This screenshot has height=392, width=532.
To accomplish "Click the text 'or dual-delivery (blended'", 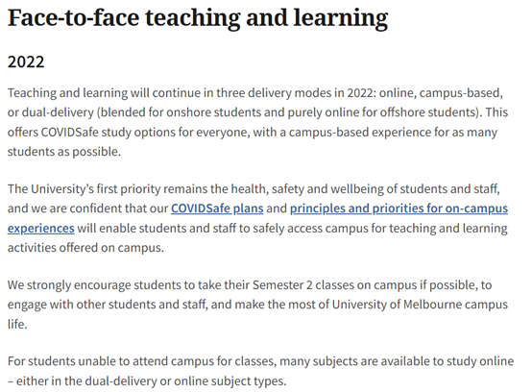I will click(x=77, y=112).
